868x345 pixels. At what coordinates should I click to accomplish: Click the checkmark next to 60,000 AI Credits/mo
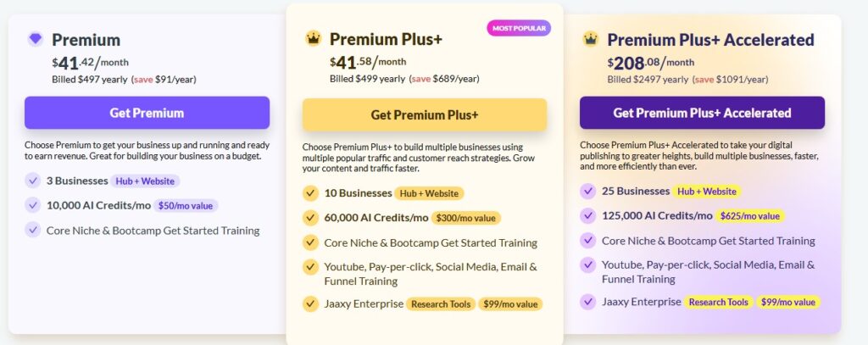(x=310, y=218)
